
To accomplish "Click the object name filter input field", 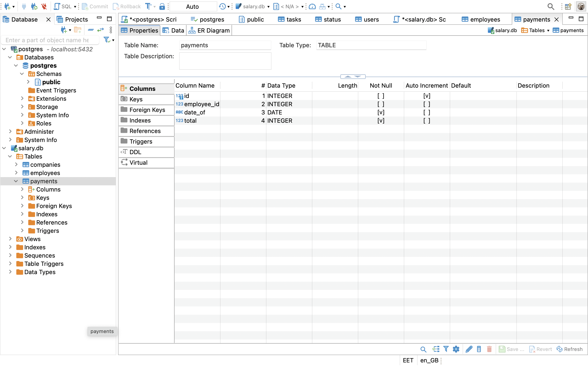I will (50, 40).
